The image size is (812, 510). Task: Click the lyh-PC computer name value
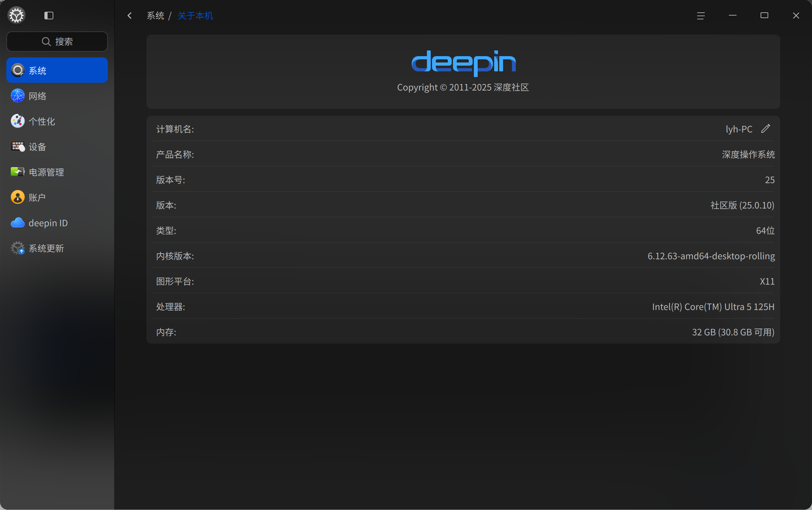pyautogui.click(x=739, y=129)
